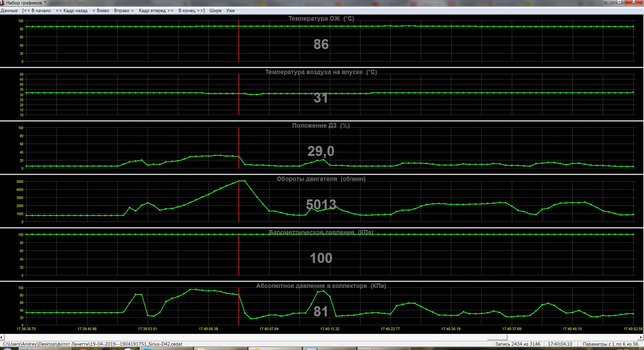Step back one frame with Кадр назад
The height and width of the screenshot is (350, 644).
(x=71, y=10)
